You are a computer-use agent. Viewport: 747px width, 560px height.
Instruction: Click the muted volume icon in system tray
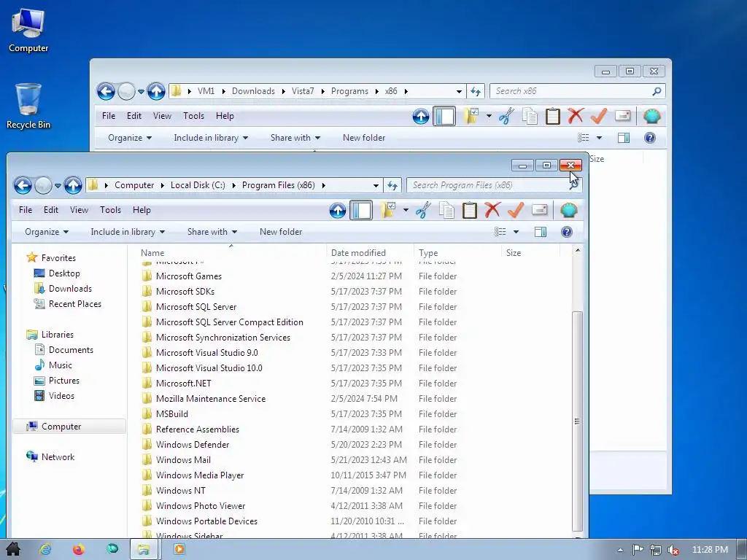pos(673,550)
